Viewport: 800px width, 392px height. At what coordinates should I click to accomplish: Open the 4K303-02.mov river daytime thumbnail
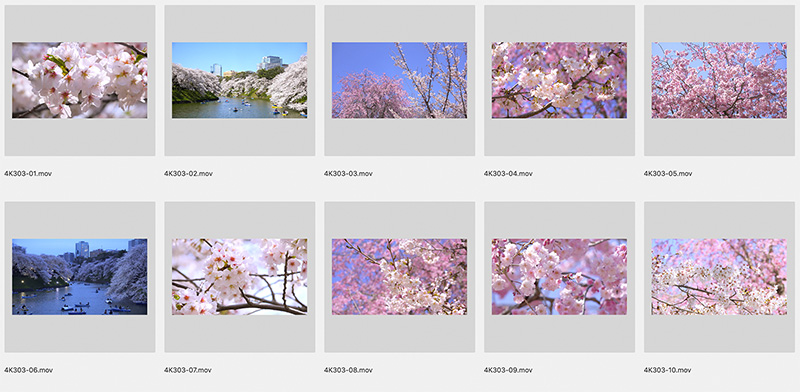click(x=239, y=80)
